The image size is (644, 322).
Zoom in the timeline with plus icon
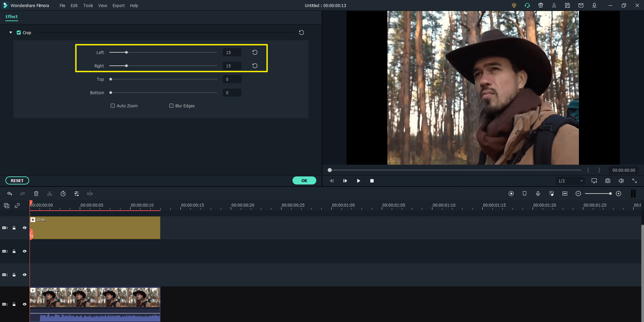[x=619, y=194]
